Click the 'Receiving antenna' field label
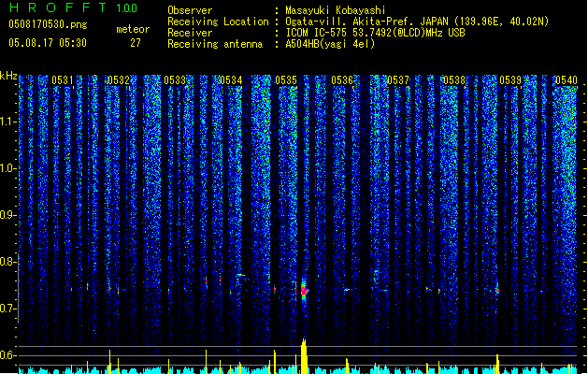 pos(215,44)
